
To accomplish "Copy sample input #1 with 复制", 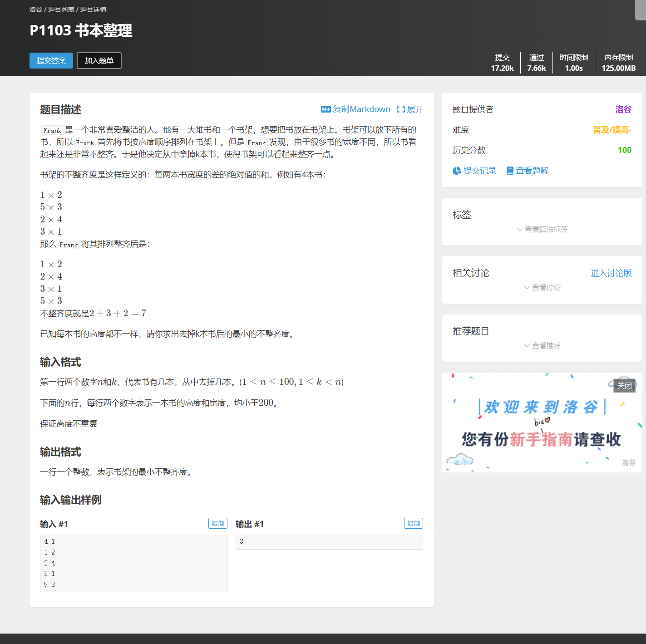I will point(218,523).
